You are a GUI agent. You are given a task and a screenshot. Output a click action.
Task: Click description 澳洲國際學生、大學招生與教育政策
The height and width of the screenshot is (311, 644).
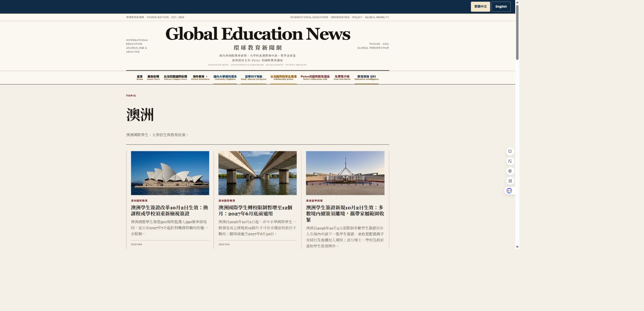(157, 135)
